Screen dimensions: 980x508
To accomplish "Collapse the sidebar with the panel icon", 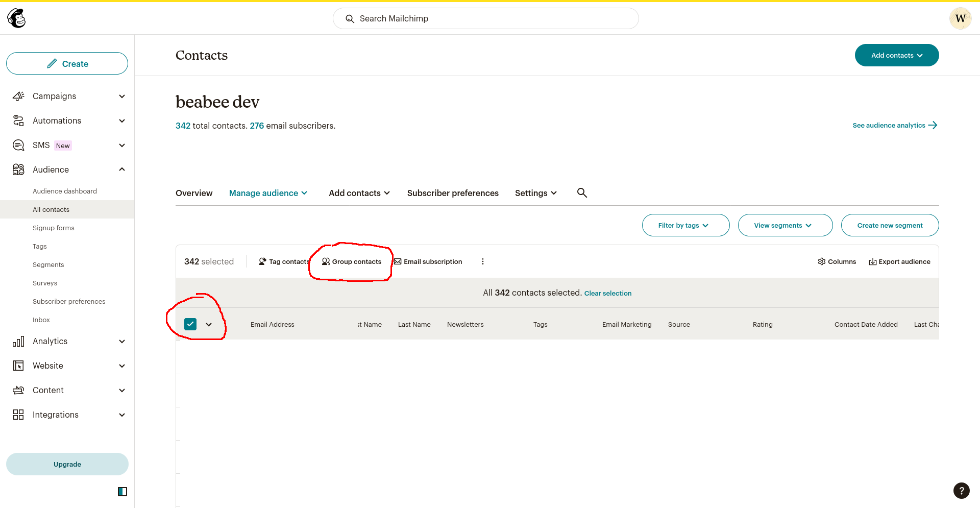I will point(122,492).
